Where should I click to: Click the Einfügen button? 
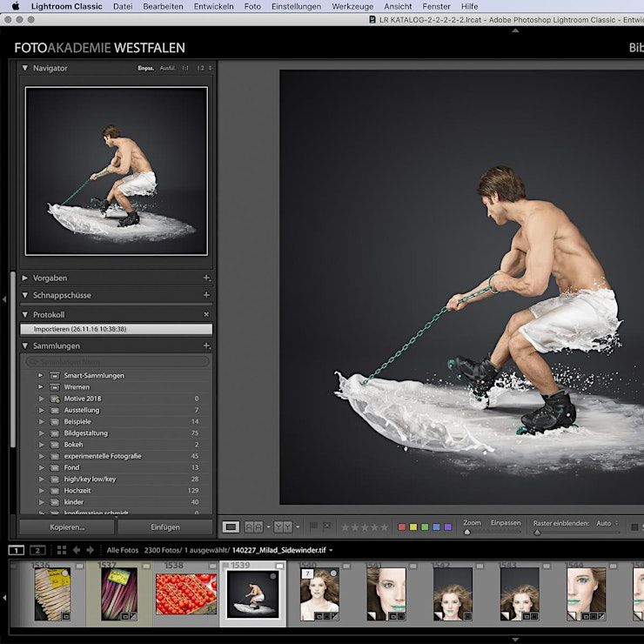(165, 527)
